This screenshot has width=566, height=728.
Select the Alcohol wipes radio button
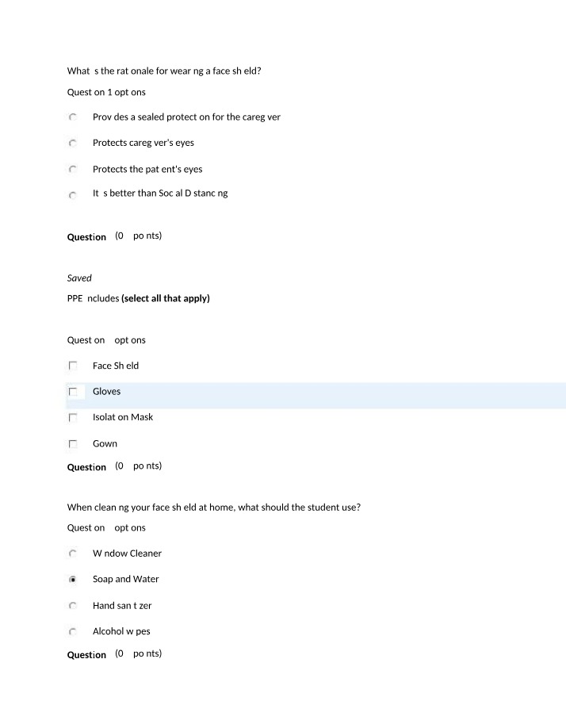pos(73,631)
